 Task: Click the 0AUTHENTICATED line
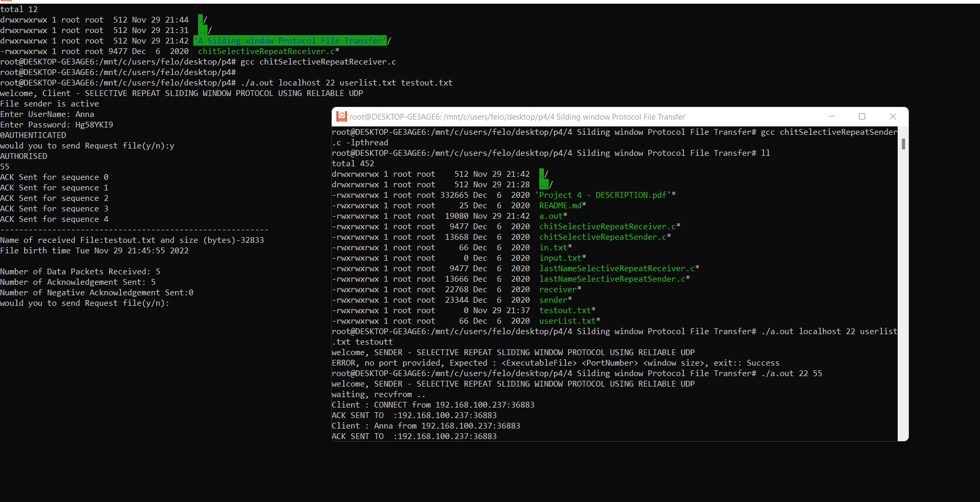(x=33, y=135)
